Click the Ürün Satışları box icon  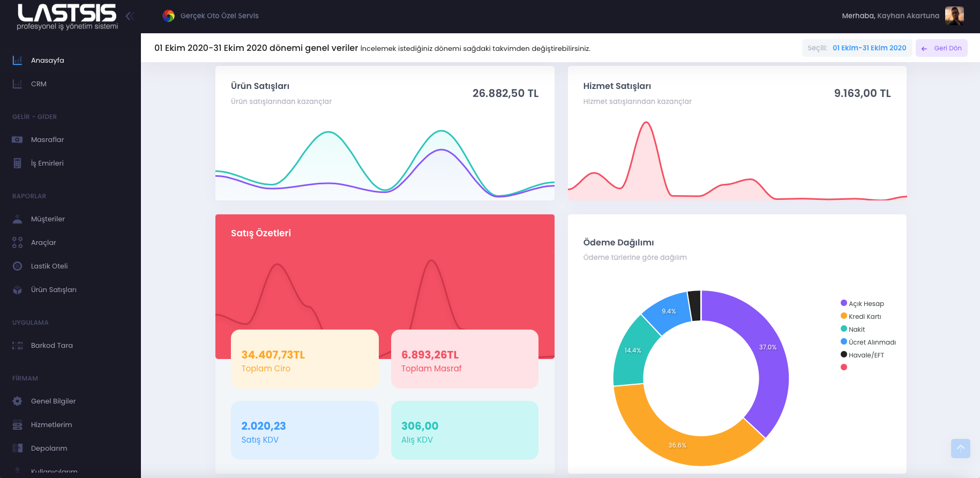[17, 289]
